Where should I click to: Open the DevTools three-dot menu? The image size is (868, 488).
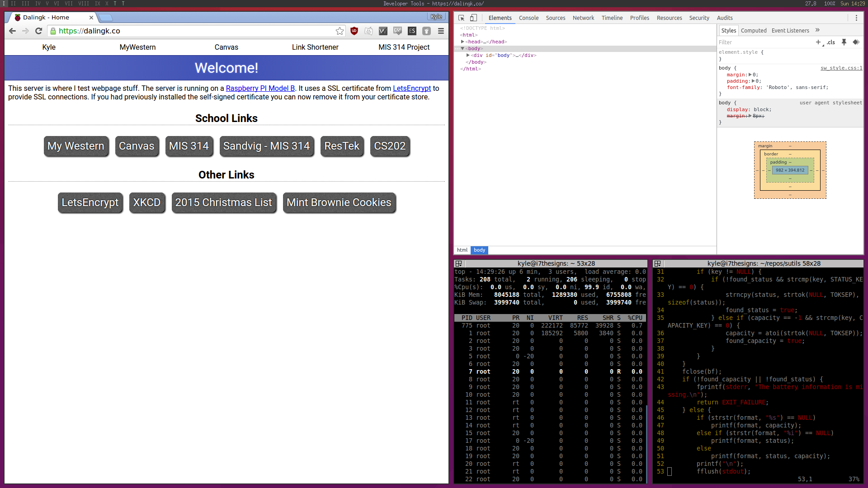(856, 18)
